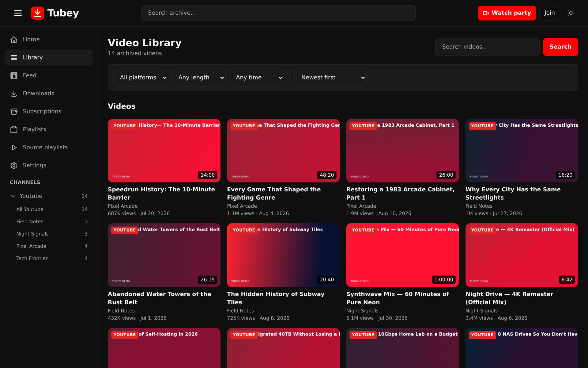Open Feed from the sidebar
Viewport: 588px width, 368px height.
49,75
